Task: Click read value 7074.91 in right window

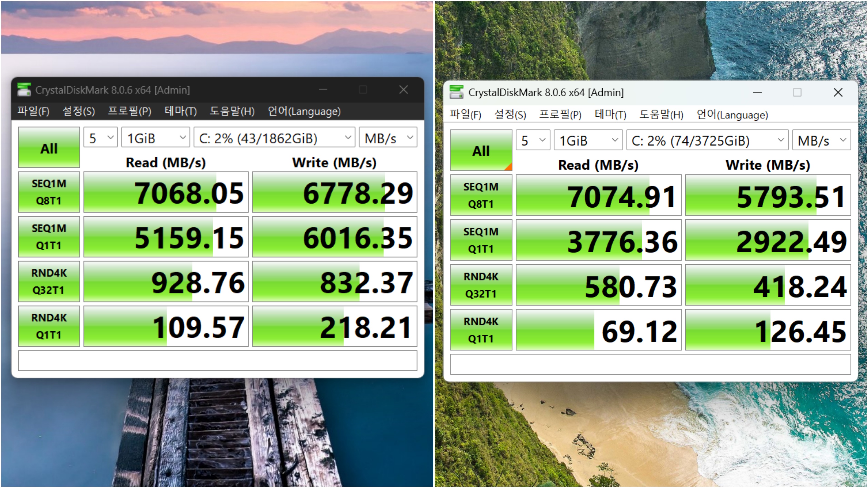Action: tap(598, 195)
